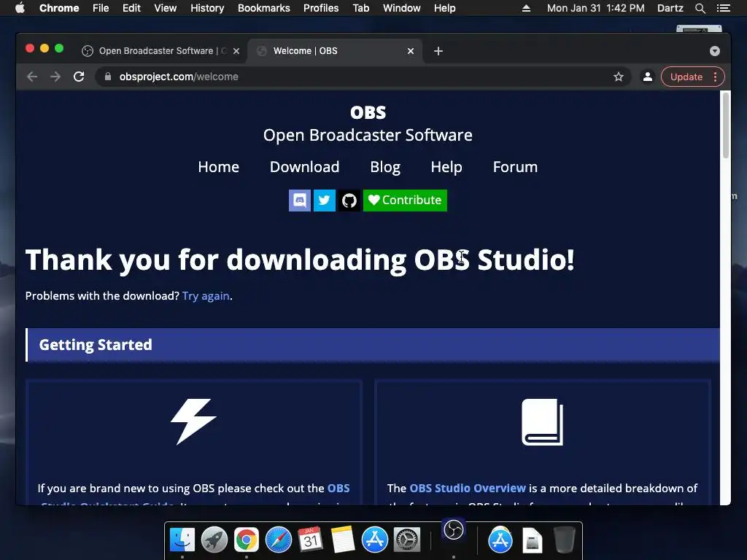747x560 pixels.
Task: Open the Twitter icon link
Action: 325,200
